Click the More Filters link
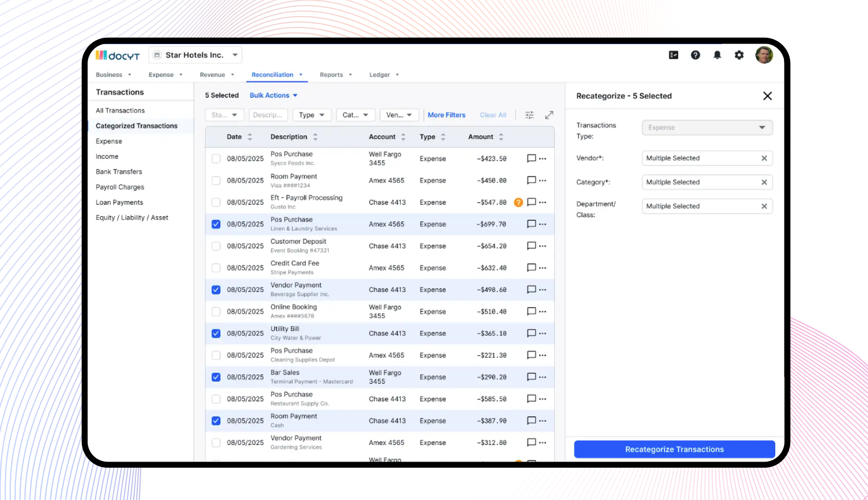868x500 pixels. (446, 115)
